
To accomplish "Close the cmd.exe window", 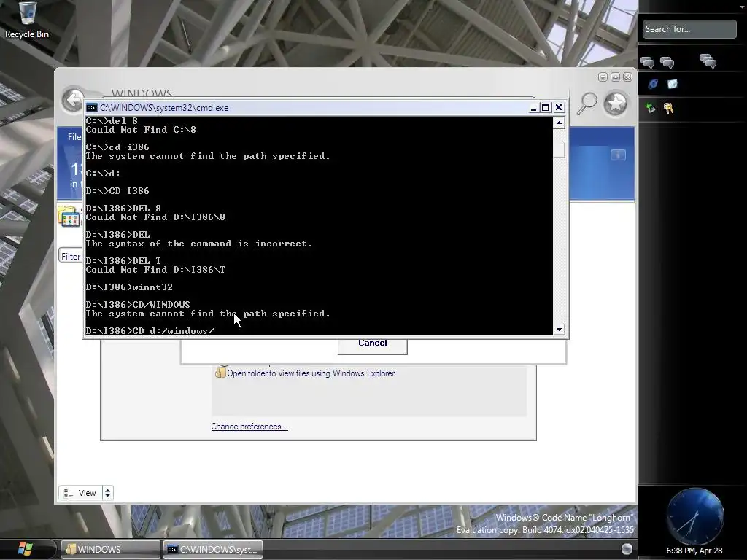I will click(x=559, y=108).
